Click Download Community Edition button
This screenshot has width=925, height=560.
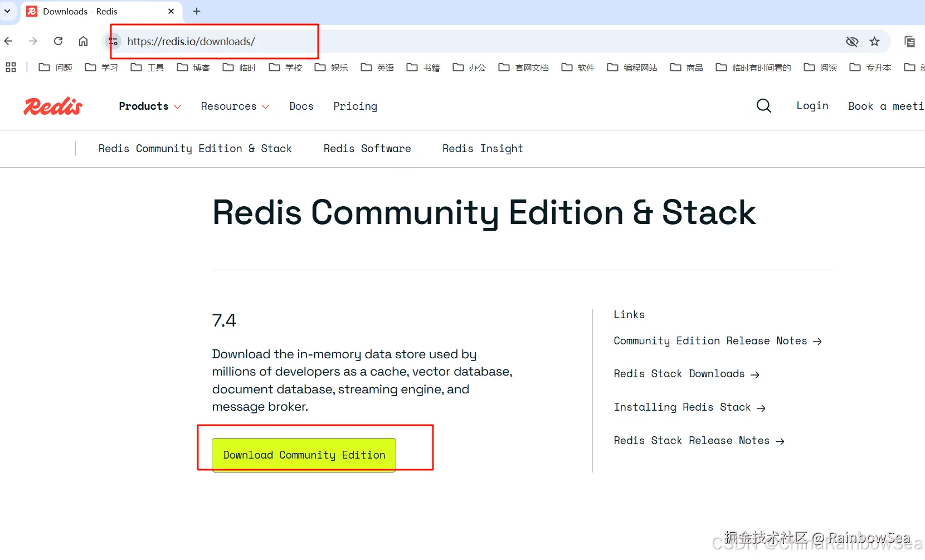click(304, 455)
